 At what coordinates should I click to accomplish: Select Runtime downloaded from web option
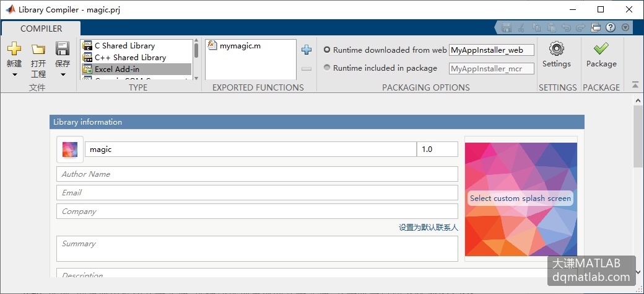(x=327, y=50)
